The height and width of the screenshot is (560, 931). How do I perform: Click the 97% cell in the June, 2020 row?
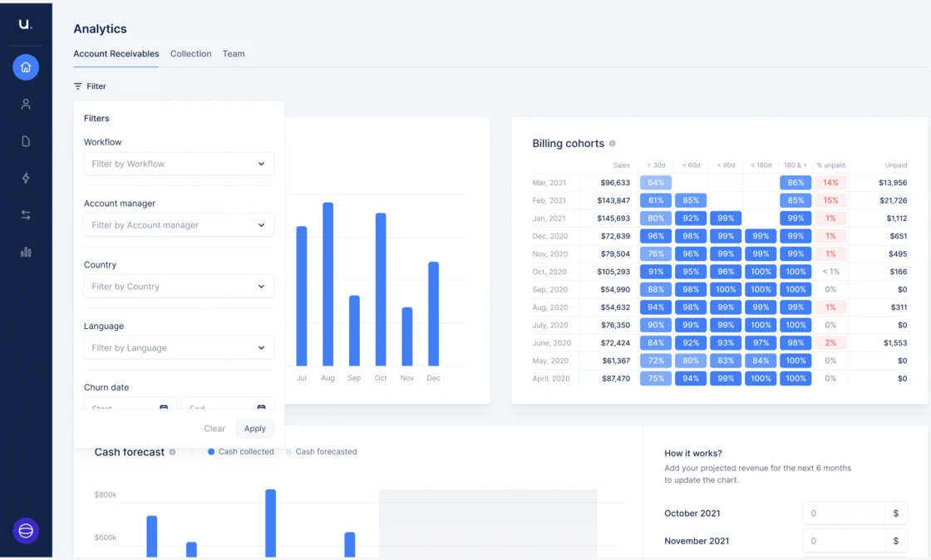click(761, 343)
